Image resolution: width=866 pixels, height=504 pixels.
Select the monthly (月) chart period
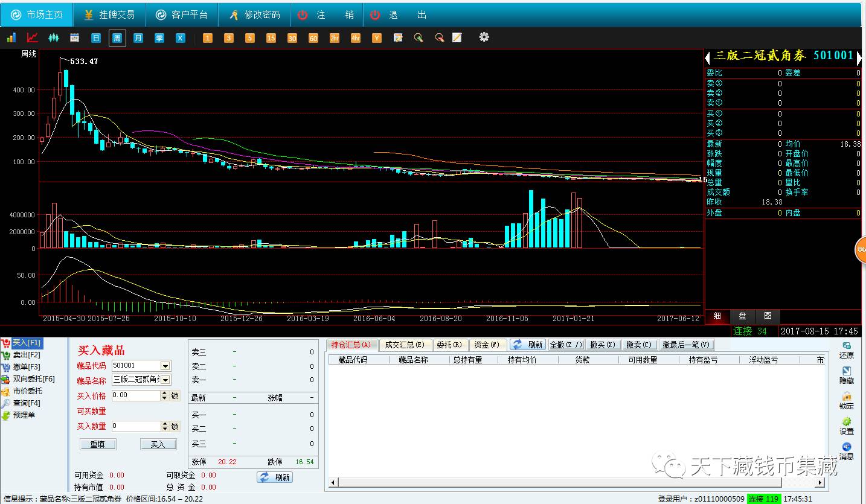[138, 38]
